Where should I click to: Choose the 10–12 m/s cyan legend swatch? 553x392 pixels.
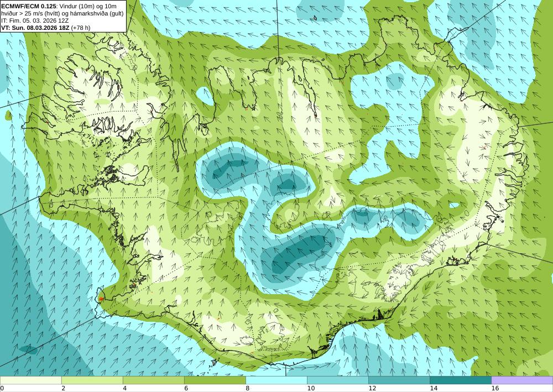pyautogui.click(x=338, y=380)
